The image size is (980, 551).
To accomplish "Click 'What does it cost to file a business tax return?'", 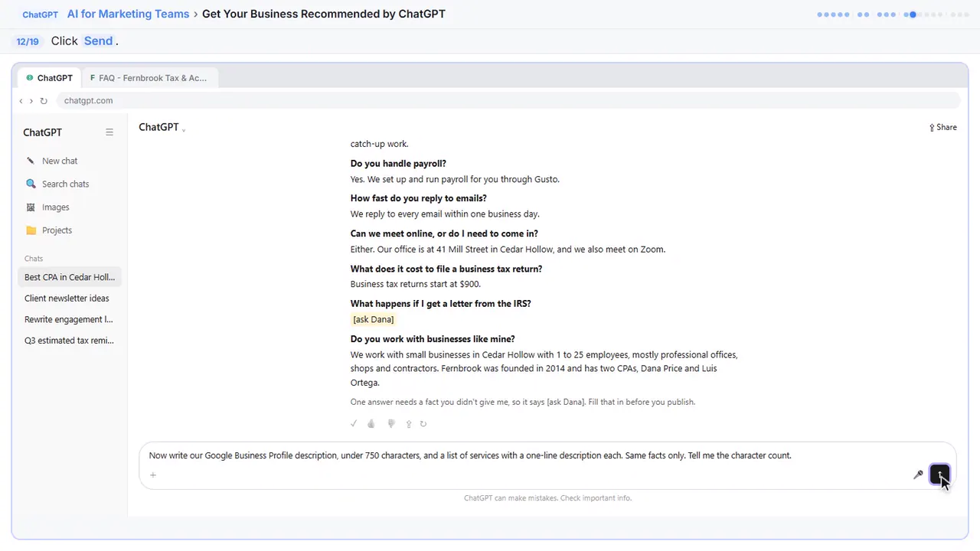I will pyautogui.click(x=446, y=269).
